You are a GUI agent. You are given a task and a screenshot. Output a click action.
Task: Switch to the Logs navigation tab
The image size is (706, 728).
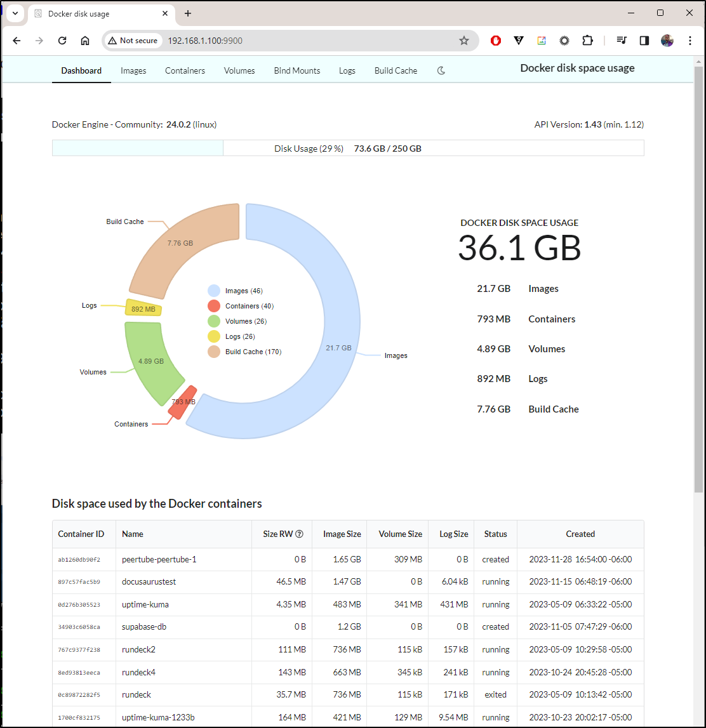point(347,70)
